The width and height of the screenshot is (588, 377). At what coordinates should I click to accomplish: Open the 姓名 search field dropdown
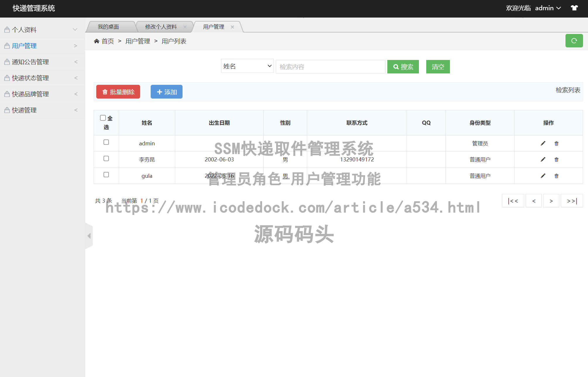click(x=247, y=66)
